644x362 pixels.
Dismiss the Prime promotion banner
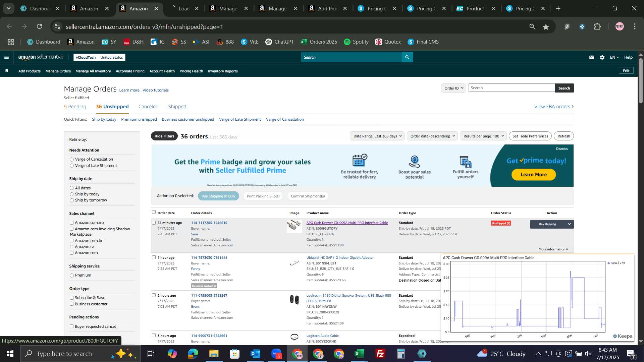click(x=561, y=149)
